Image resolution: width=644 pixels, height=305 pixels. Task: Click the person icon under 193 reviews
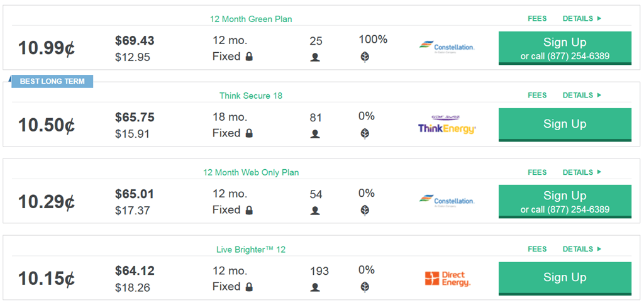315,287
